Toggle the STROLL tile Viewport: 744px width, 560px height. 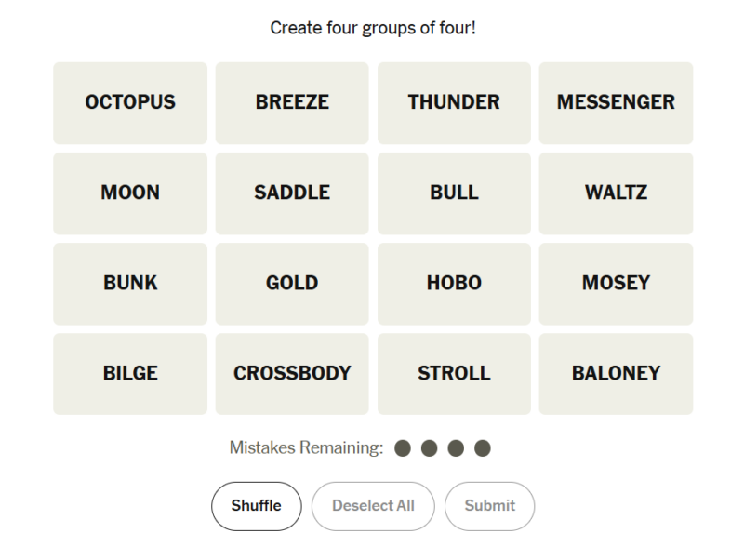pyautogui.click(x=454, y=374)
